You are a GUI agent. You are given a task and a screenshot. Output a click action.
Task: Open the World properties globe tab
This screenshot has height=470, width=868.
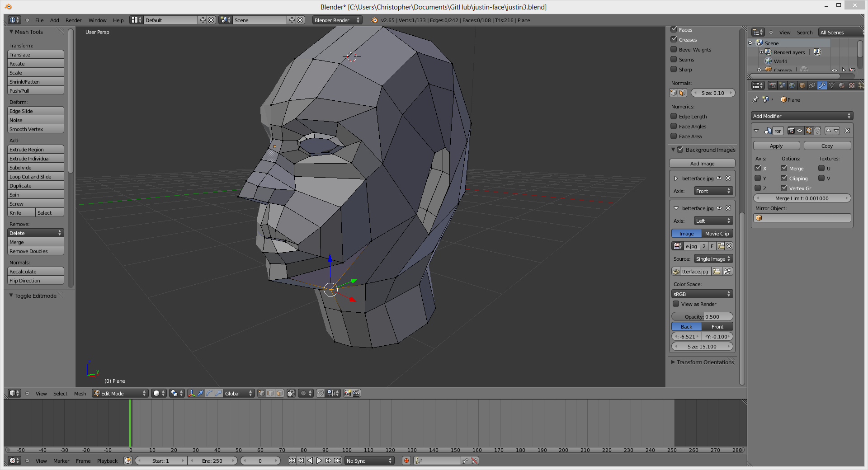click(792, 85)
